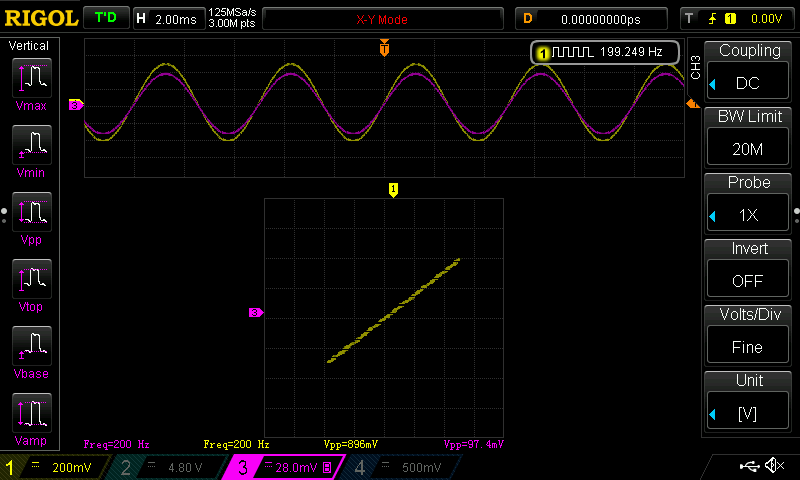Click the T'D trigger status indicator
Viewport: 800px width, 480px height.
pos(106,18)
